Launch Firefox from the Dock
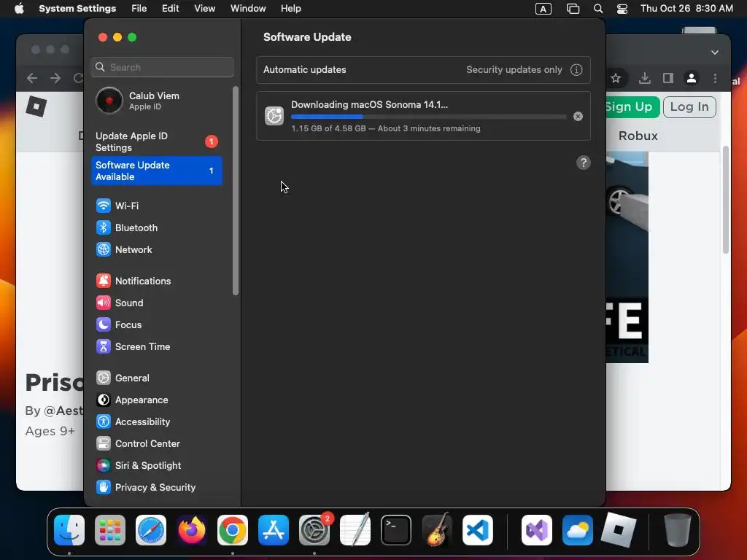This screenshot has height=560, width=747. (x=192, y=530)
